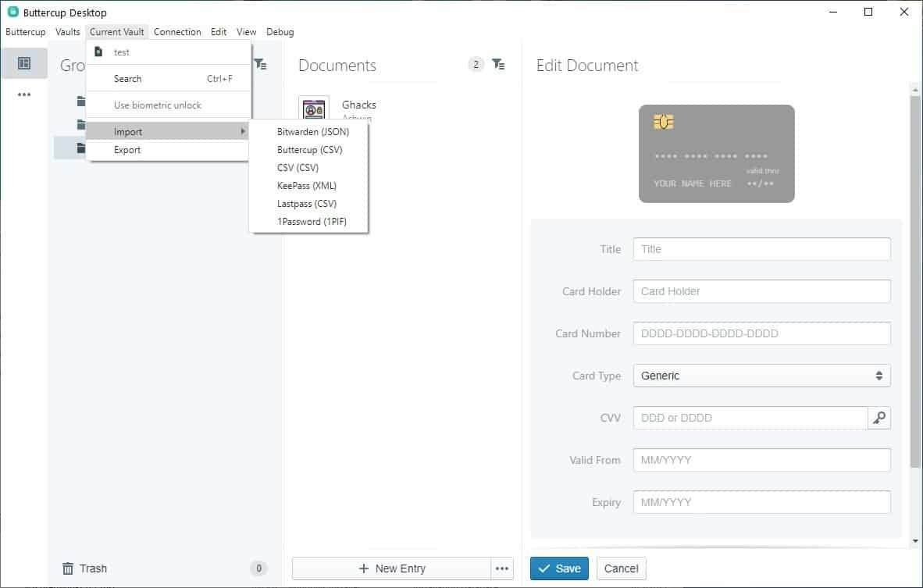Image resolution: width=923 pixels, height=588 pixels.
Task: Click the trash count badge 0
Action: pos(258,568)
